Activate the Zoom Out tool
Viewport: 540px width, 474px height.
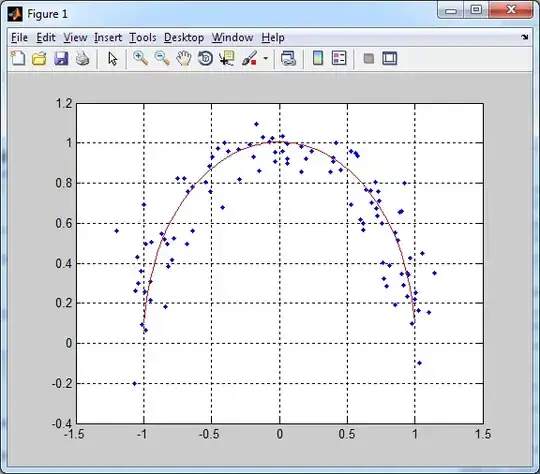click(162, 58)
